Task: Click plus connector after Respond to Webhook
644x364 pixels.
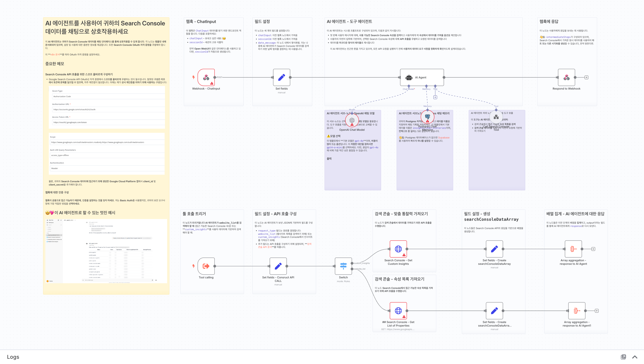Action: pyautogui.click(x=586, y=78)
